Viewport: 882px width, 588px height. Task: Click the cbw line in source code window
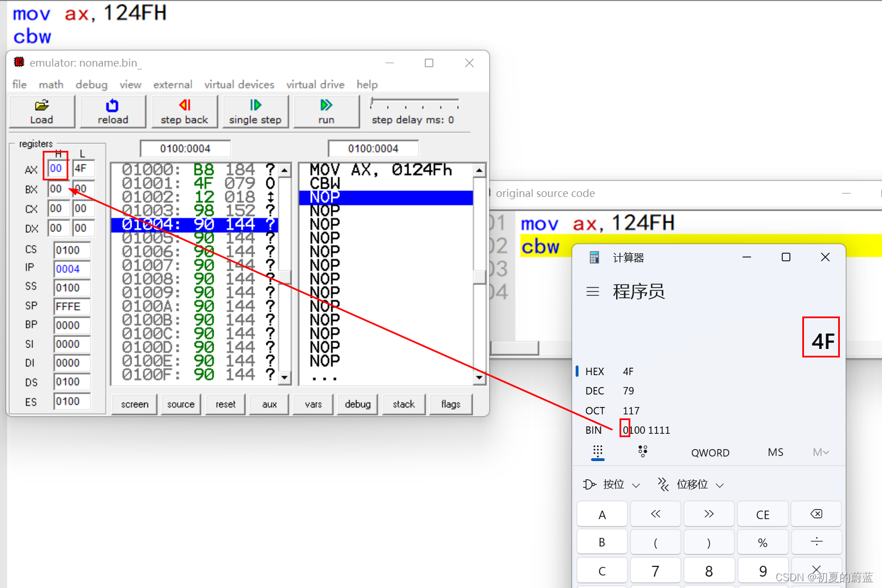pyautogui.click(x=540, y=246)
